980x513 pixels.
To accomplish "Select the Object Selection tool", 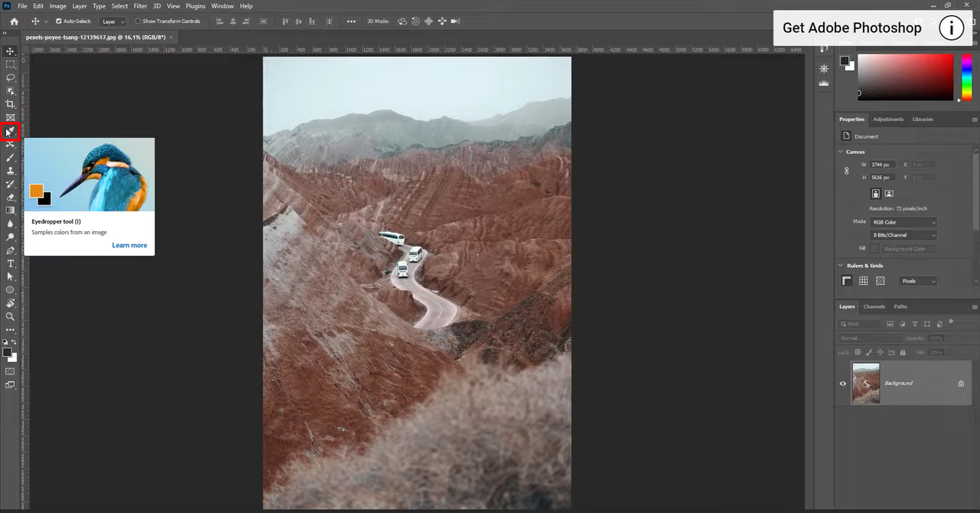I will (10, 91).
